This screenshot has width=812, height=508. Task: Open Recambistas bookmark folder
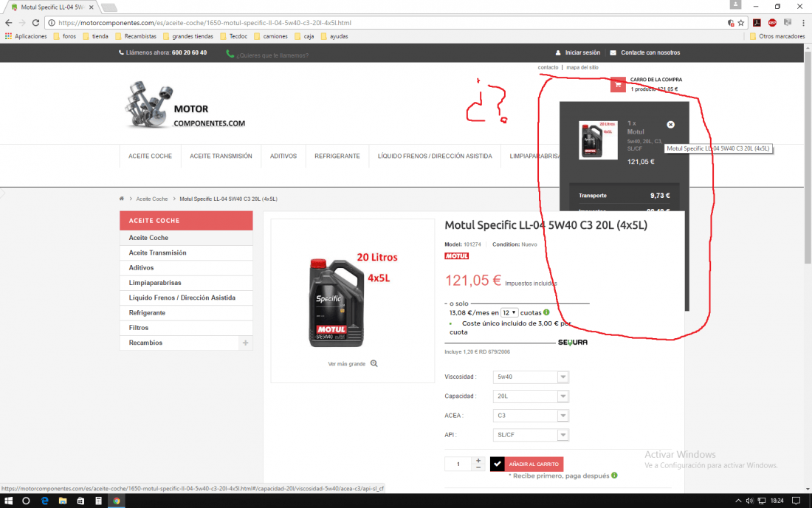(135, 36)
